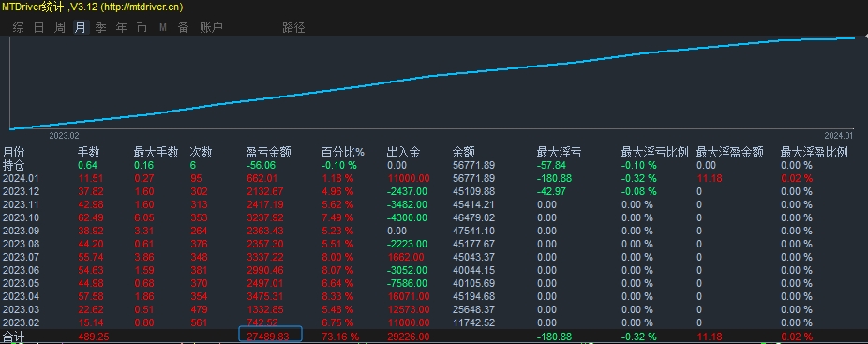
Task: Click the 6.05 max lots value
Action: (x=144, y=217)
